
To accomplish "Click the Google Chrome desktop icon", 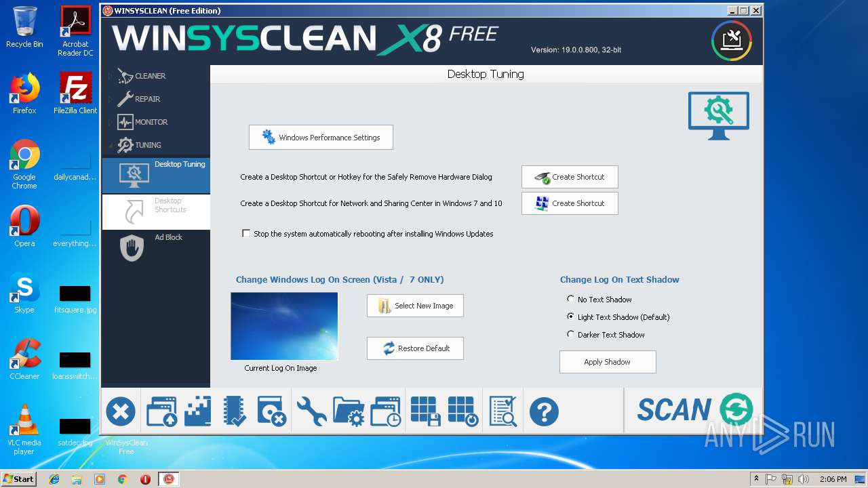I will pos(24,164).
